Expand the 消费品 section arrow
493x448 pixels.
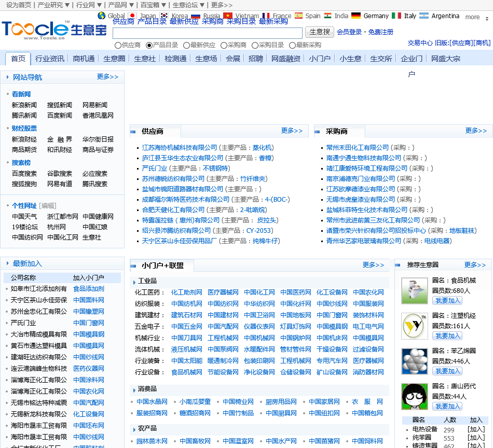click(x=134, y=390)
